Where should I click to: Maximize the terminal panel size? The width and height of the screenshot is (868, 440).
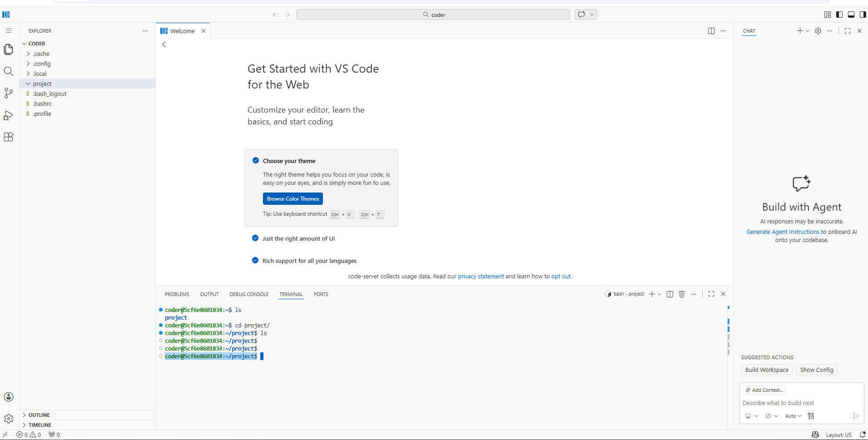point(711,294)
